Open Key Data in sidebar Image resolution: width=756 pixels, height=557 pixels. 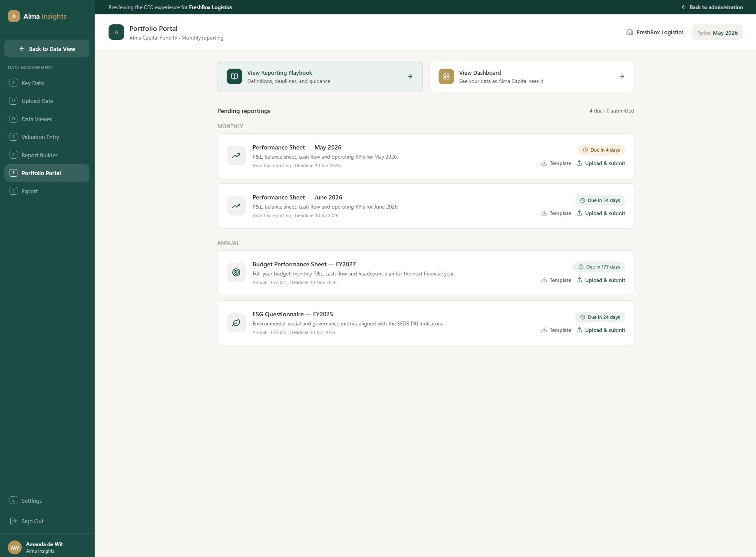(47, 83)
